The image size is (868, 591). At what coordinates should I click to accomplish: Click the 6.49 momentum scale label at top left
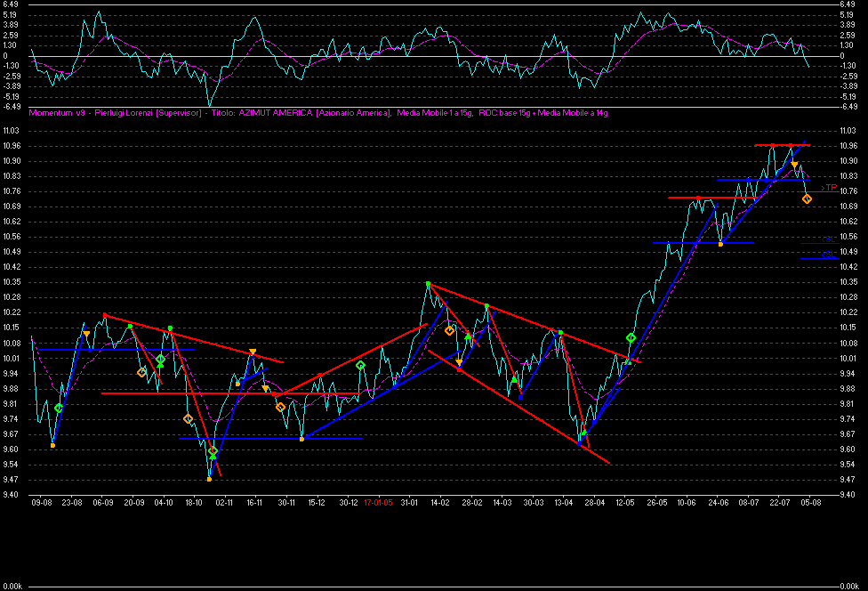click(x=10, y=4)
